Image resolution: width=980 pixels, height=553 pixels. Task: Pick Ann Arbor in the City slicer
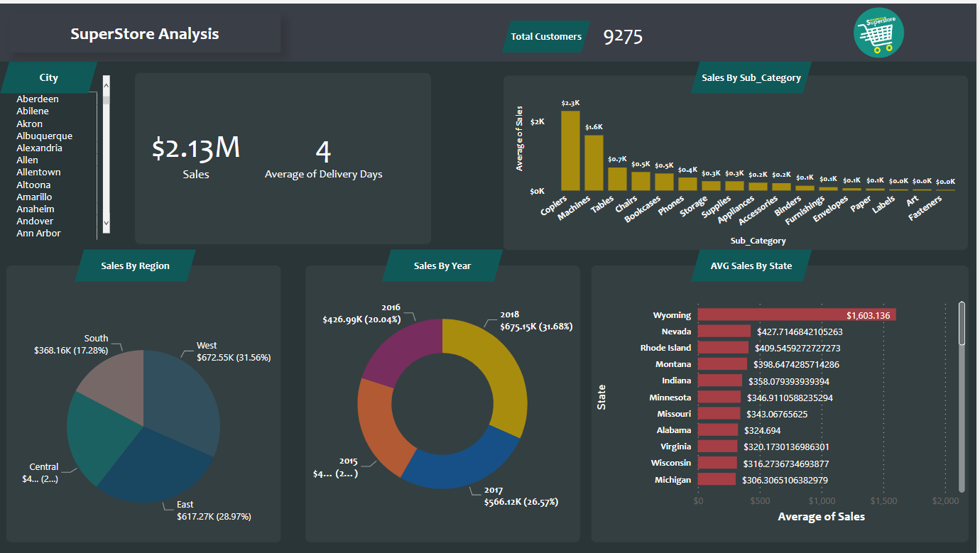coord(38,234)
